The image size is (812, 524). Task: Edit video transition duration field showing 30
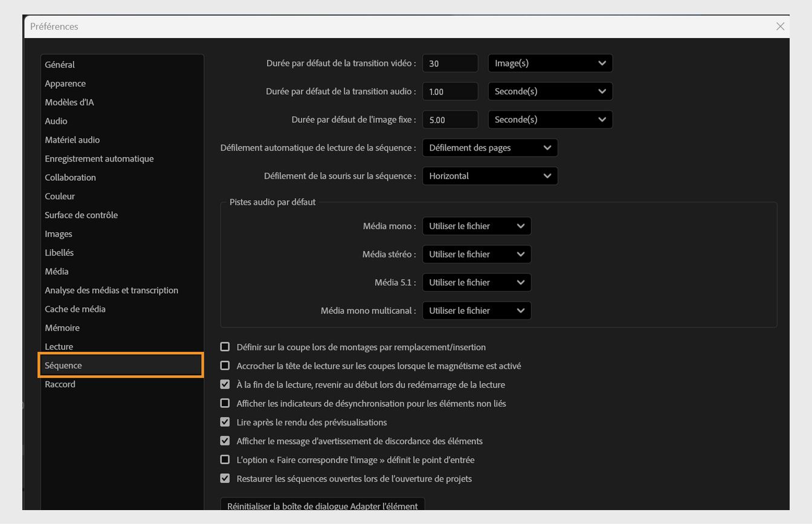450,63
